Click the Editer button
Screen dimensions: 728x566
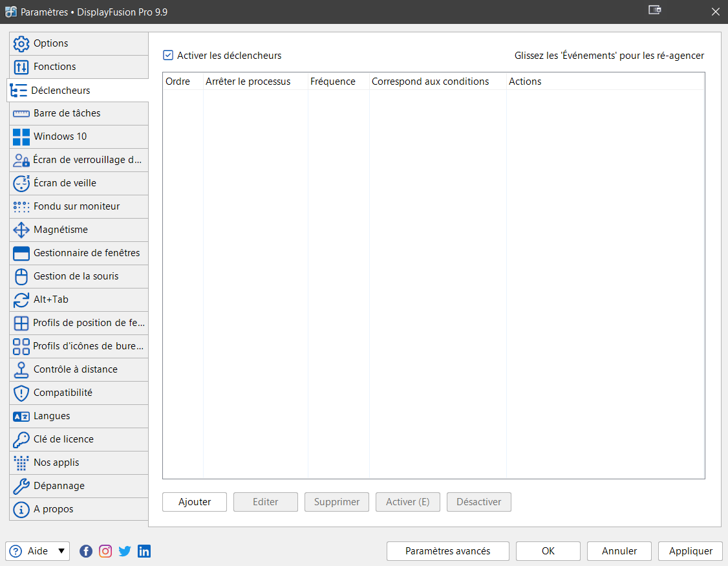266,502
